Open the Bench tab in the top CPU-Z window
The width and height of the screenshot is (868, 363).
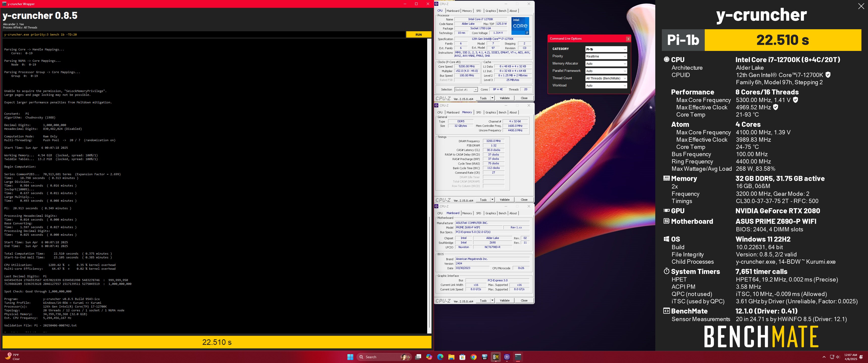pos(502,11)
